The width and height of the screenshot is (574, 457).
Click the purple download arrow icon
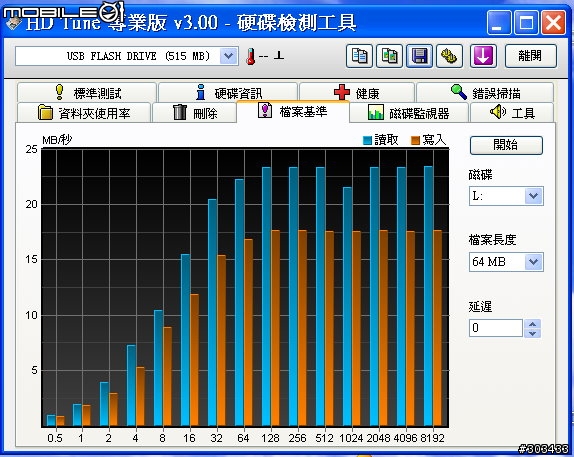click(483, 56)
